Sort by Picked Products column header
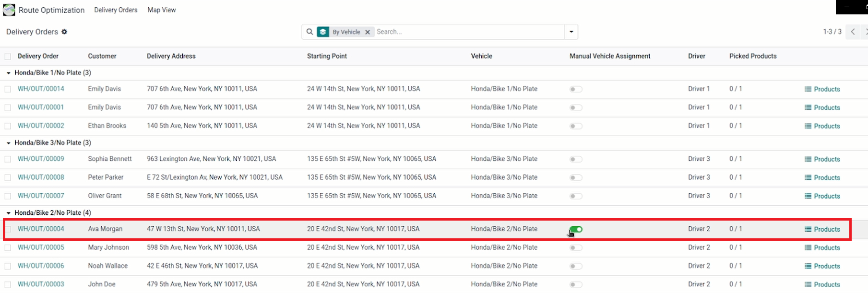 point(753,56)
